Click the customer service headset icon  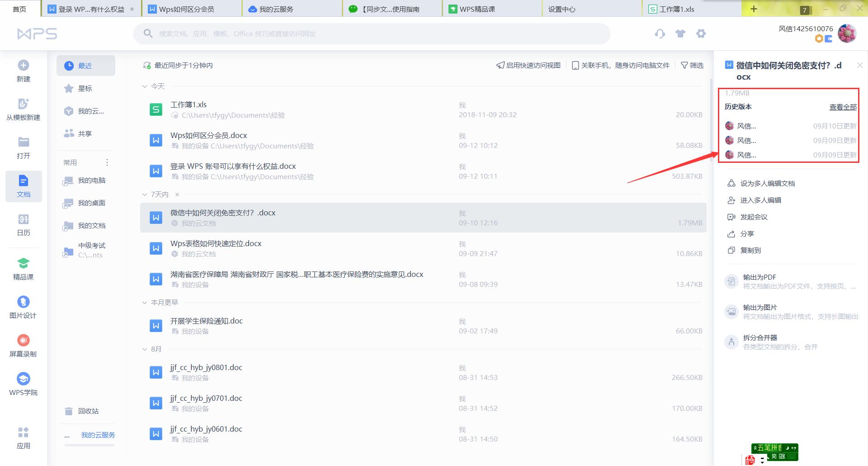point(660,33)
